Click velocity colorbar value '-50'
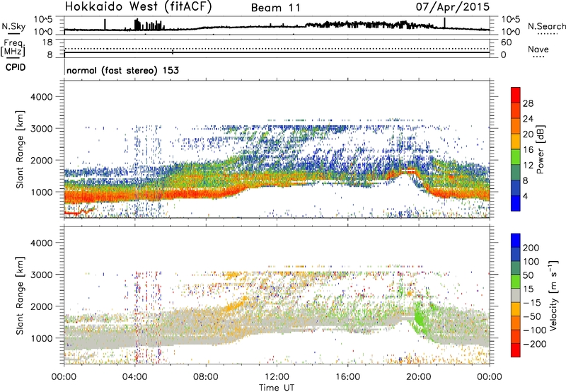The width and height of the screenshot is (566, 392). click(532, 316)
